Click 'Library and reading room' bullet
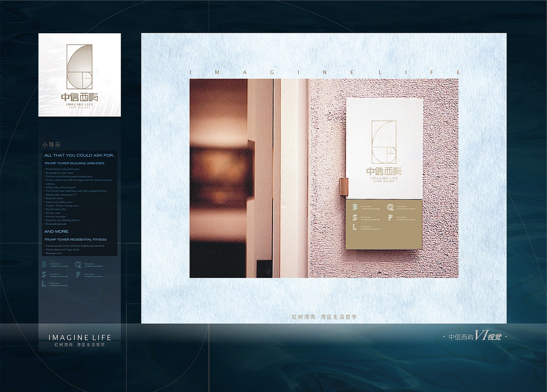This screenshot has width=547, height=392. point(59,202)
